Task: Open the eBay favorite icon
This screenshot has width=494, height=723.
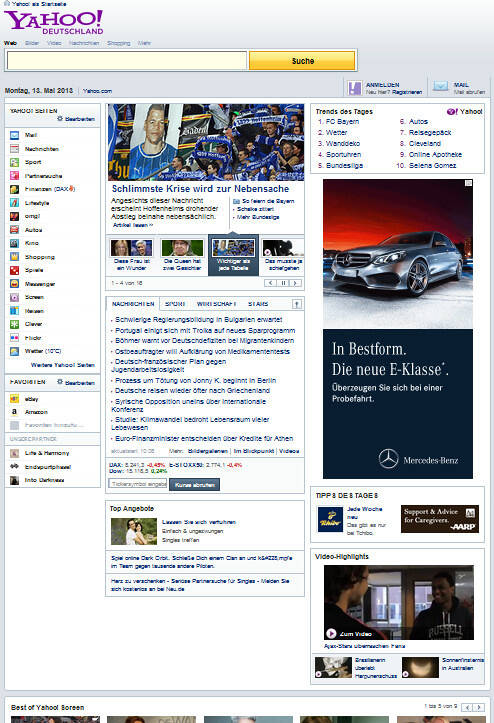Action: (x=14, y=399)
